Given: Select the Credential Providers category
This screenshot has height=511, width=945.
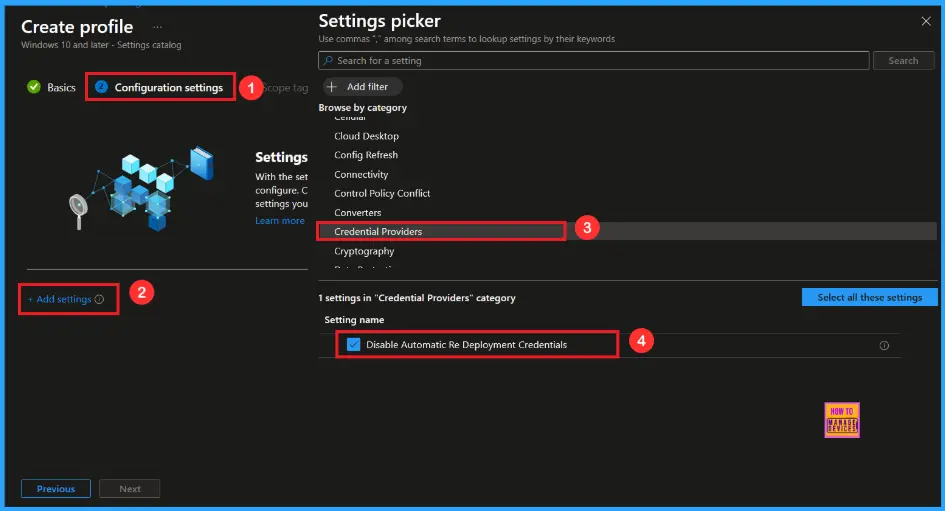Looking at the screenshot, I should point(378,232).
